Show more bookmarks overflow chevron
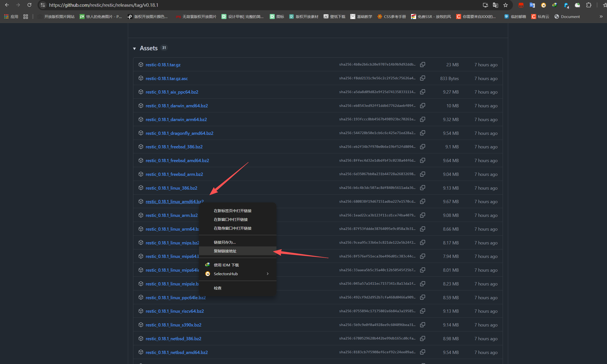This screenshot has height=364, width=607. click(601, 17)
